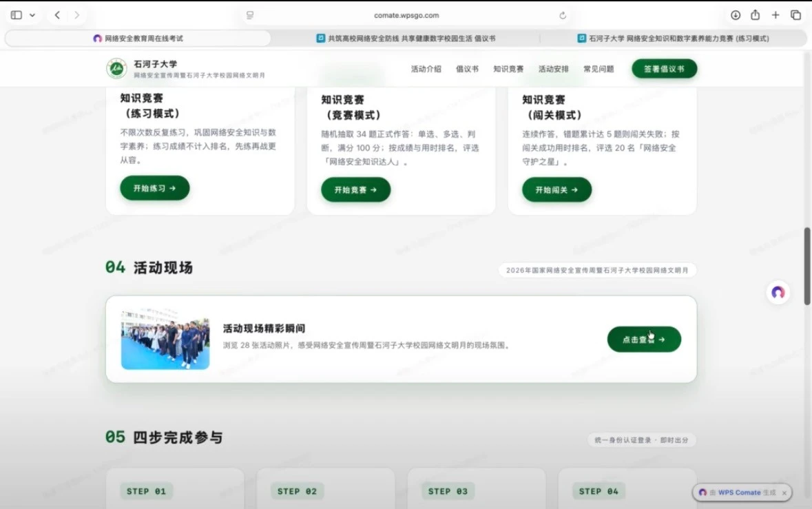Switch to the 石河子大学 知识竞赛 (练习模式) tab
Viewport: 812px width, 509px height.
coord(673,39)
